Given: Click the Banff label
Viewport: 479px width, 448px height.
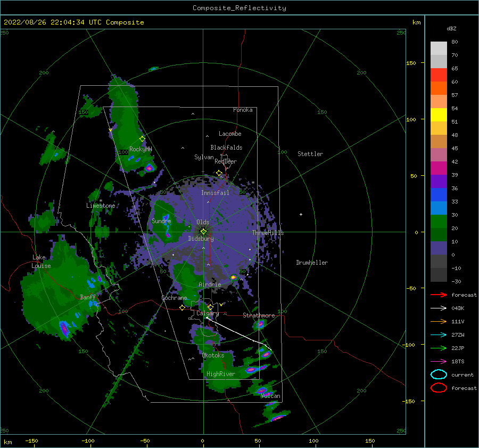Looking at the screenshot, I should coord(88,297).
